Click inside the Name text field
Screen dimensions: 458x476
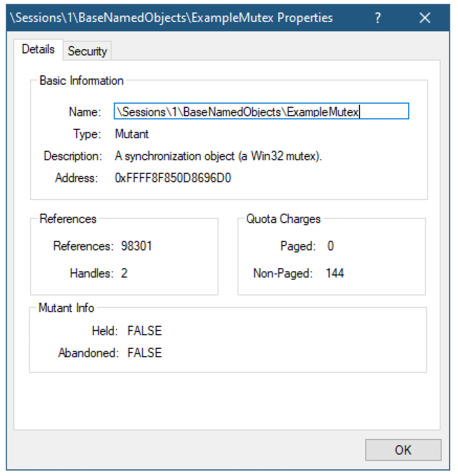261,112
